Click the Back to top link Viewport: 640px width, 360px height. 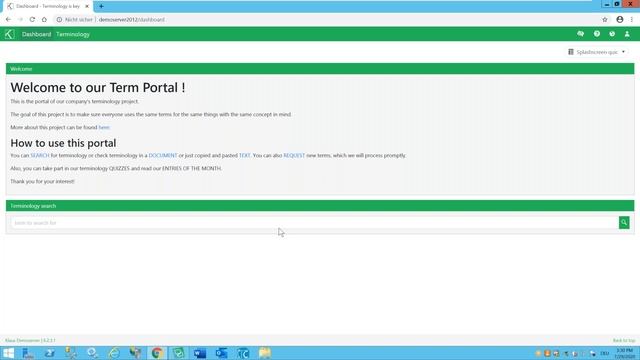624,340
